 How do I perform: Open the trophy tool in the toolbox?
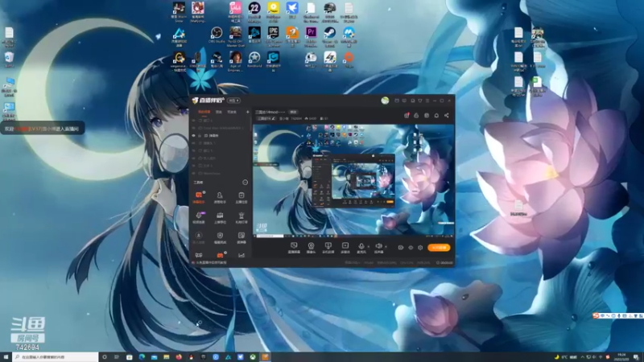pyautogui.click(x=241, y=217)
